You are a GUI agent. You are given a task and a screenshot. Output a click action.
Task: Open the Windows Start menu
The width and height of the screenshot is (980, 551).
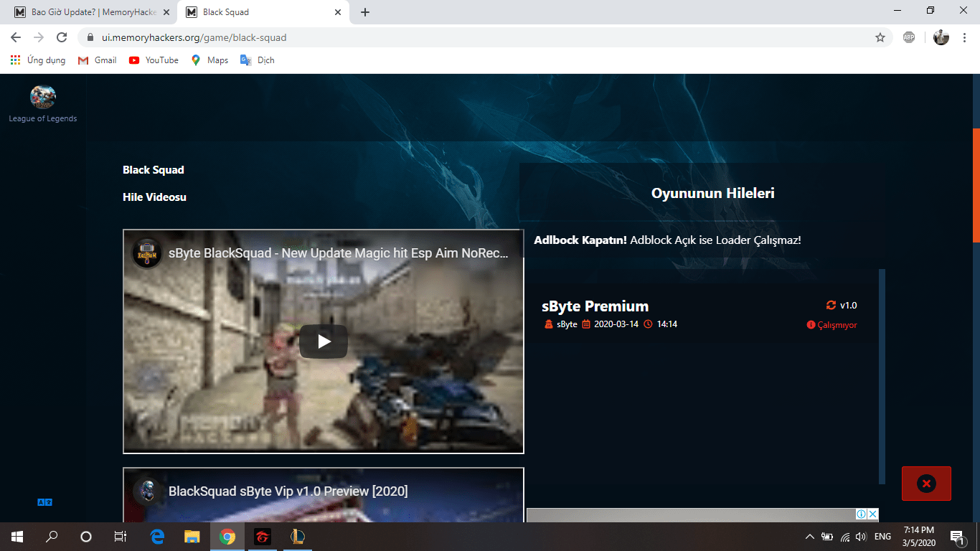coord(17,536)
